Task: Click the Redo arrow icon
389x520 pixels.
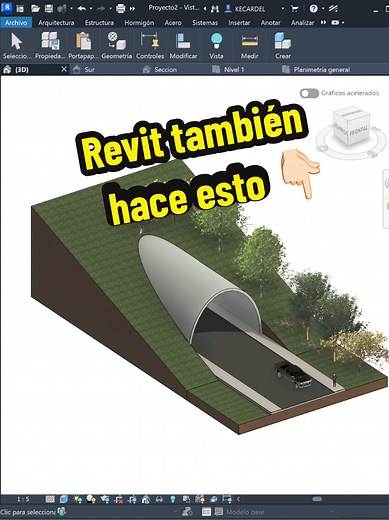Action: (x=101, y=8)
